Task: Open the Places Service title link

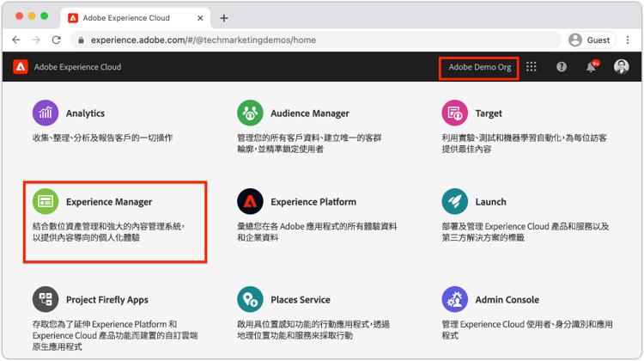Action: click(x=301, y=300)
